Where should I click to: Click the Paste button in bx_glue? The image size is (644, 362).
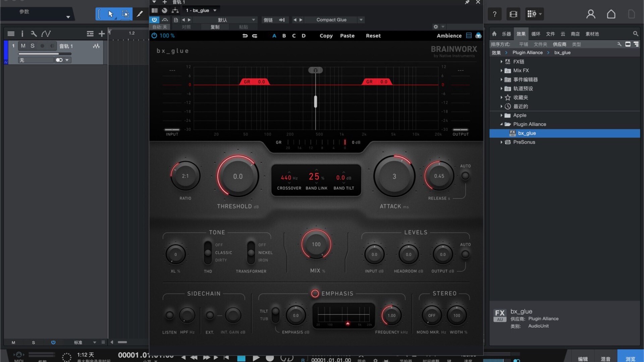coord(347,36)
